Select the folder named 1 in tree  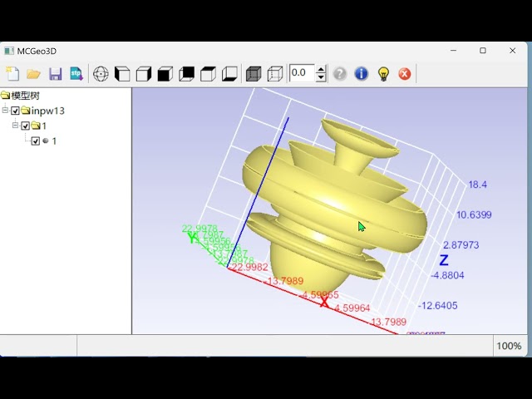click(44, 126)
